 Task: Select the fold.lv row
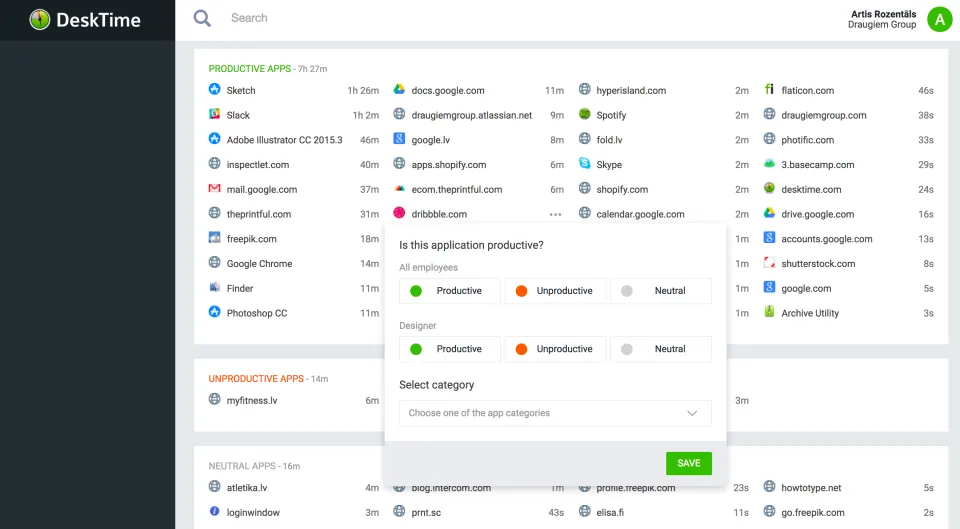[x=664, y=140]
